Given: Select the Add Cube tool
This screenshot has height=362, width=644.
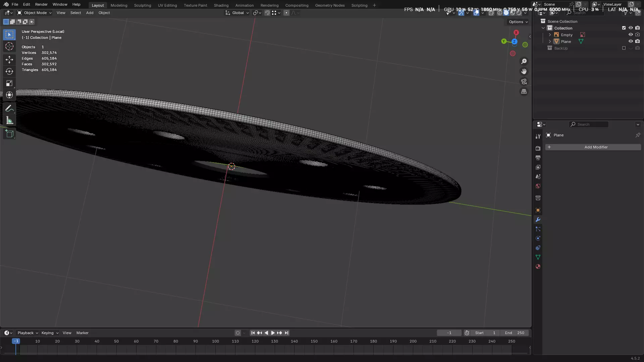Looking at the screenshot, I should [x=9, y=134].
